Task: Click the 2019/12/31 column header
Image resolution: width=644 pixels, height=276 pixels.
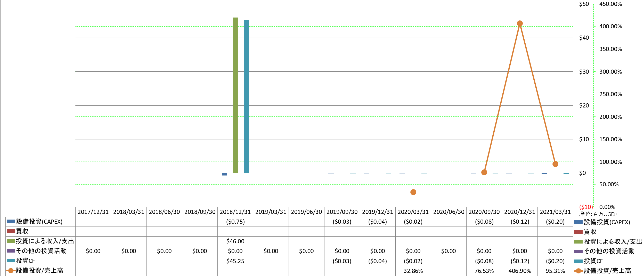Action: 378,212
